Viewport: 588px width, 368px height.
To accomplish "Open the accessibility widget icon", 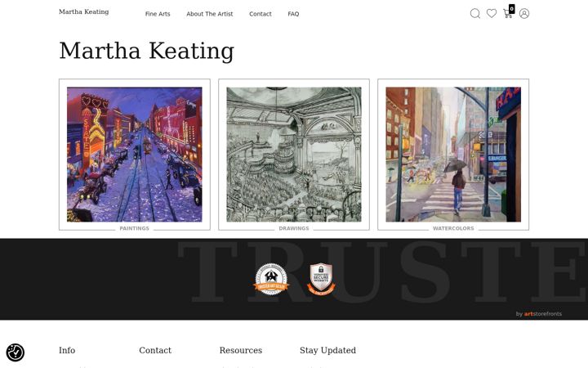I will tap(16, 352).
